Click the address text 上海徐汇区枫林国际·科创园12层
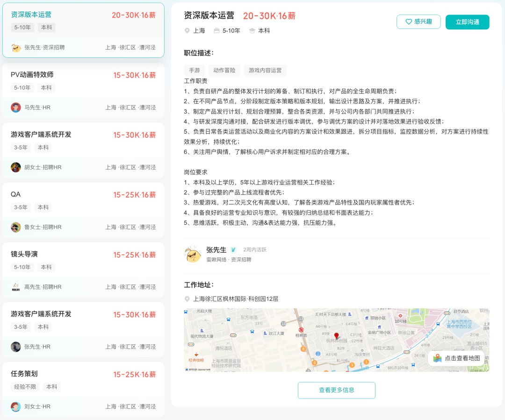Image resolution: width=505 pixels, height=420 pixels. tap(235, 299)
